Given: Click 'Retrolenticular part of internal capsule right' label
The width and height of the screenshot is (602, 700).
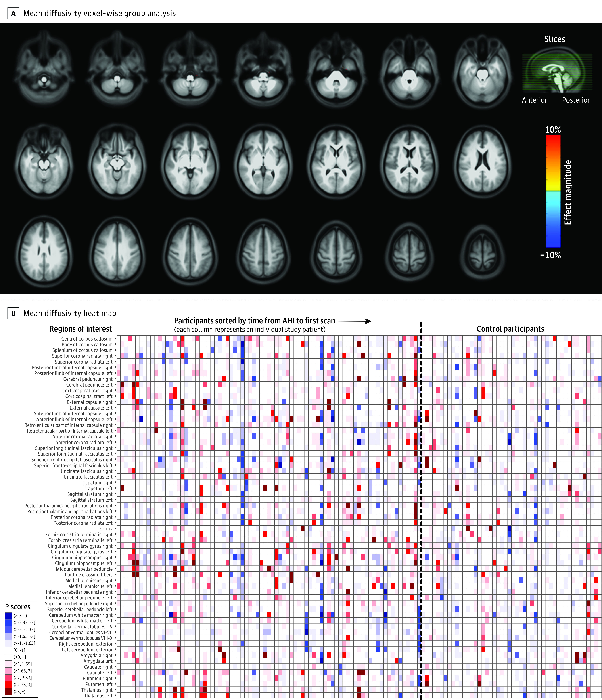Looking at the screenshot, I should click(x=69, y=425).
